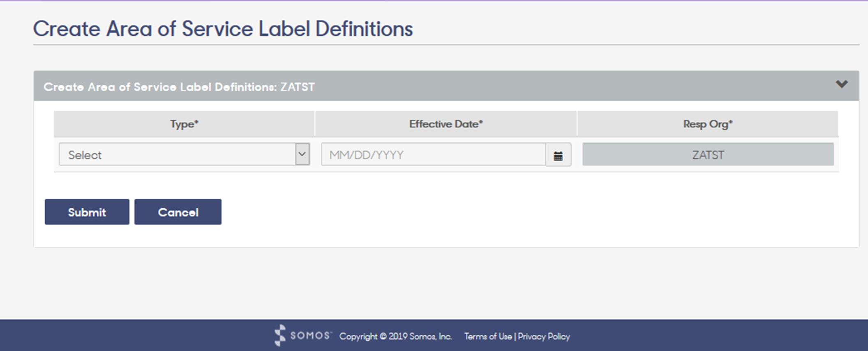Open the Type Select dropdown
This screenshot has width=868, height=351.
pyautogui.click(x=184, y=155)
